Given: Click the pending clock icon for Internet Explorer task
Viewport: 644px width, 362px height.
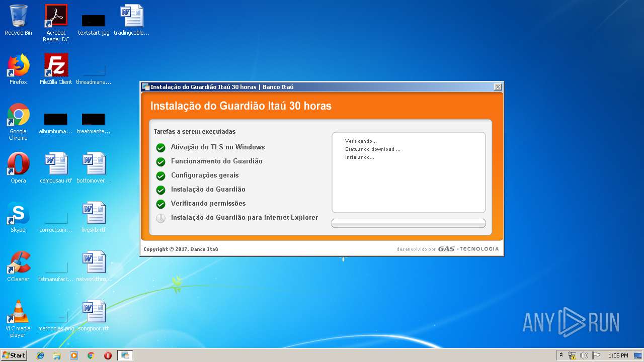Looking at the screenshot, I should (x=160, y=218).
